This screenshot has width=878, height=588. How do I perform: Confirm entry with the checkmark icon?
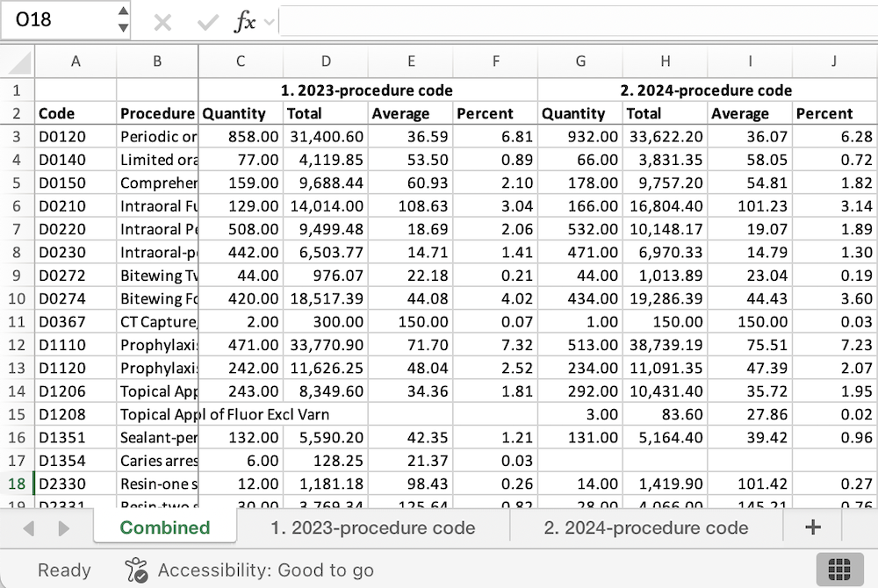click(208, 22)
